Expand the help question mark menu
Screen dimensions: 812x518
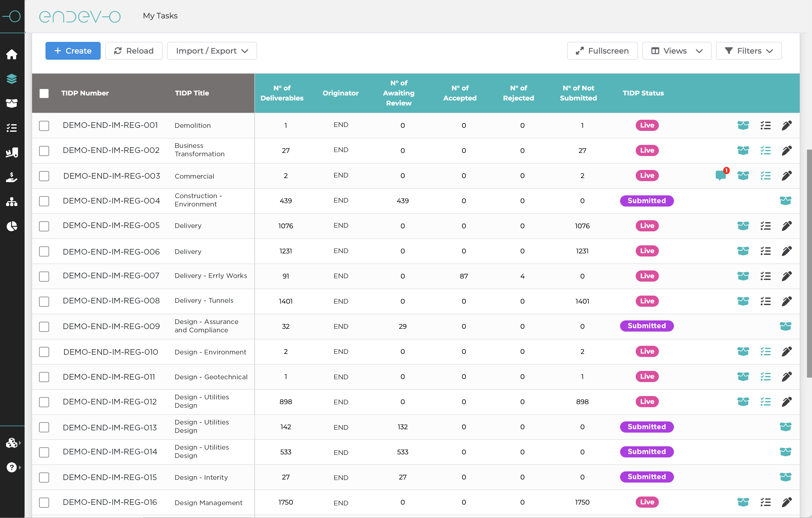coord(12,467)
